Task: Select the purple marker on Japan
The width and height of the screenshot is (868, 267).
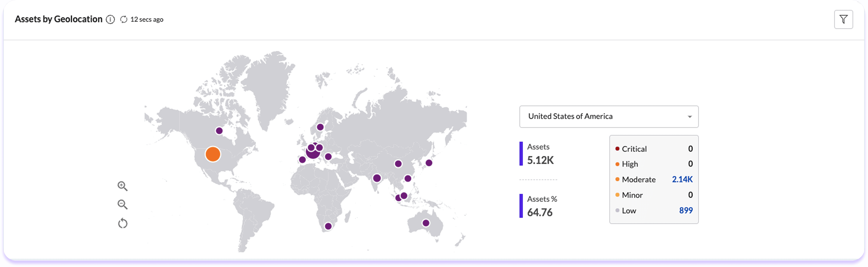Action: coord(429,163)
